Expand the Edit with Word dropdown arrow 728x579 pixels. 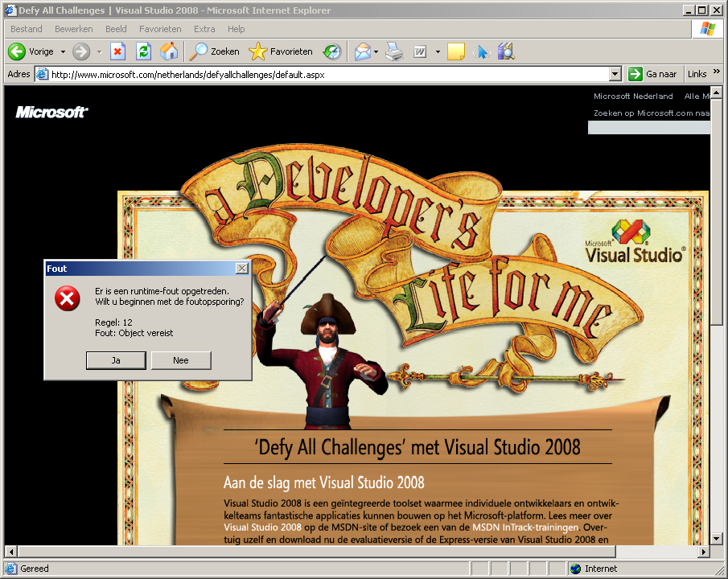pyautogui.click(x=438, y=51)
